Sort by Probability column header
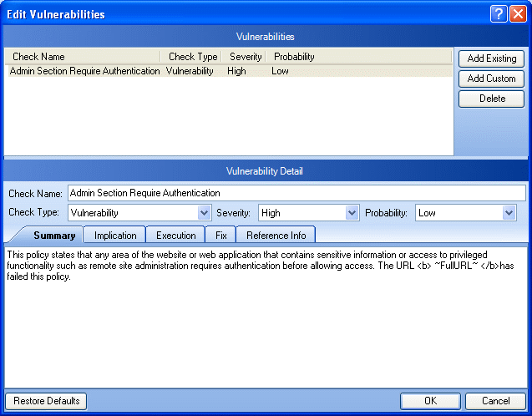This screenshot has width=532, height=416. point(294,57)
